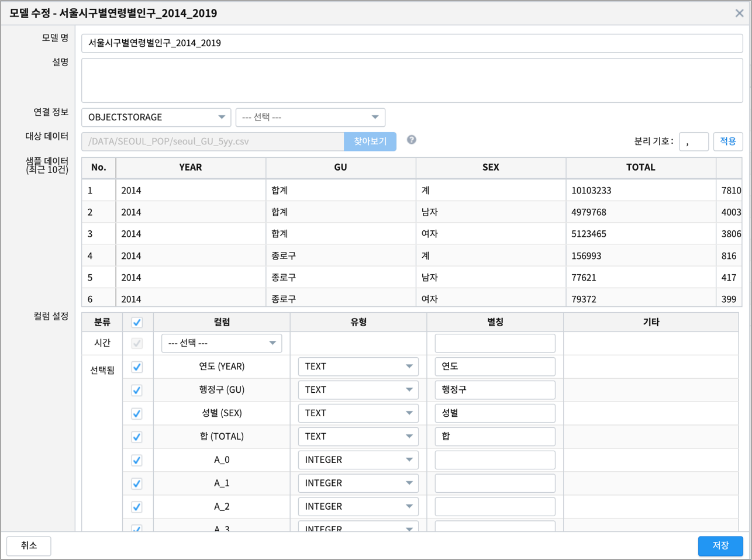Click the 저장 save button
752x560 pixels.
click(720, 545)
